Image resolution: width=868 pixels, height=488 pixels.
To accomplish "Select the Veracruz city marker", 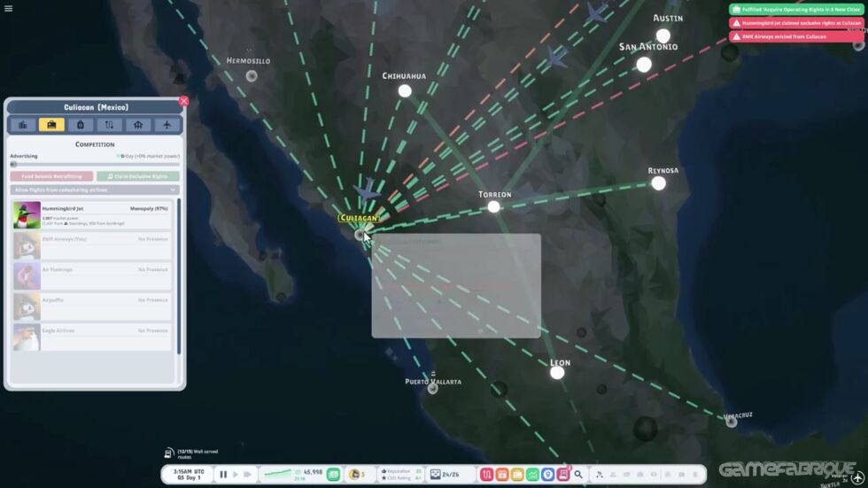I will click(732, 422).
